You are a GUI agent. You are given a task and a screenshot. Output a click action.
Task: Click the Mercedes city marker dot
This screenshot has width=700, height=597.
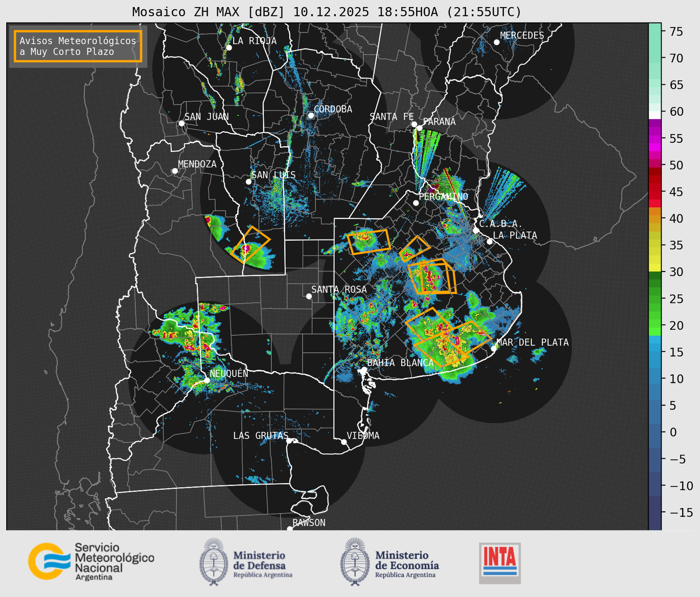tap(496, 42)
